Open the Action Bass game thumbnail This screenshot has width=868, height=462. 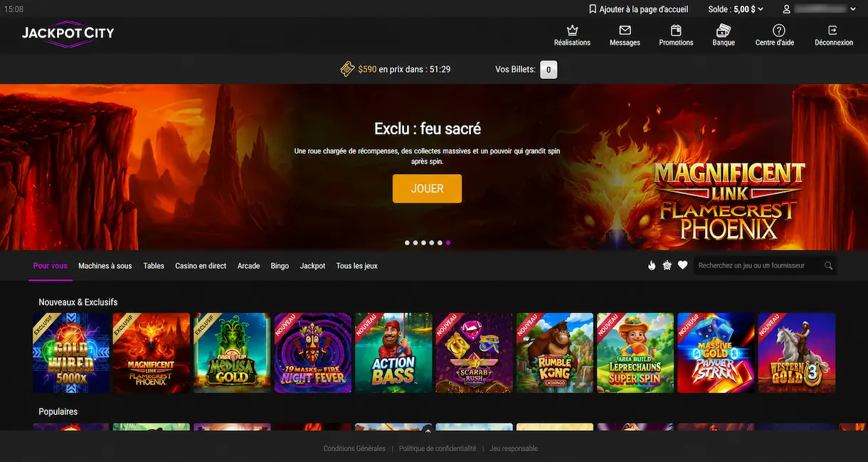pos(393,353)
